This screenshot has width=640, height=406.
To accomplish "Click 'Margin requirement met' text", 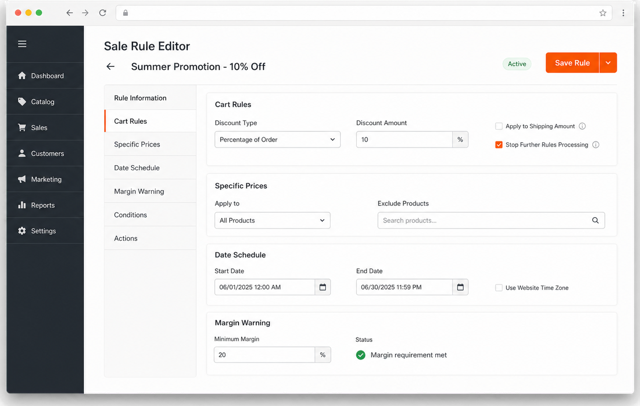I will pos(409,355).
